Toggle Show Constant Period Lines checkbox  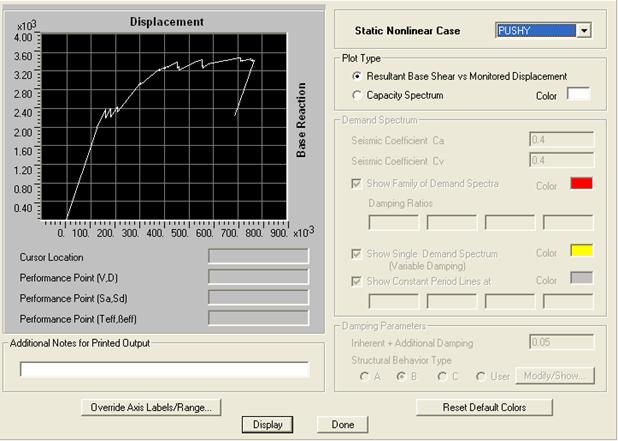(x=358, y=281)
